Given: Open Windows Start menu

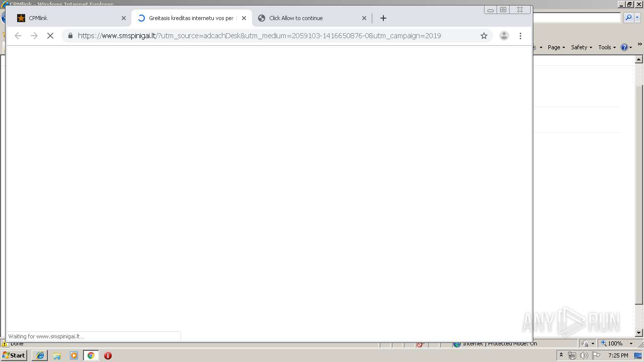Looking at the screenshot, I should (14, 355).
